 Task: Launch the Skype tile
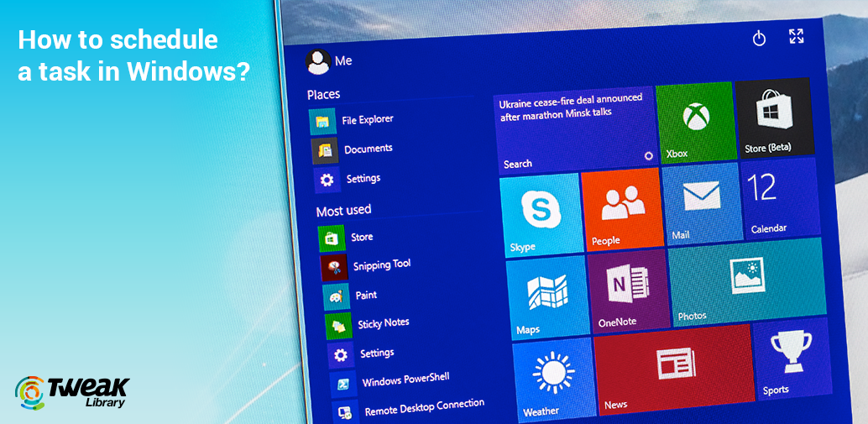pos(541,213)
